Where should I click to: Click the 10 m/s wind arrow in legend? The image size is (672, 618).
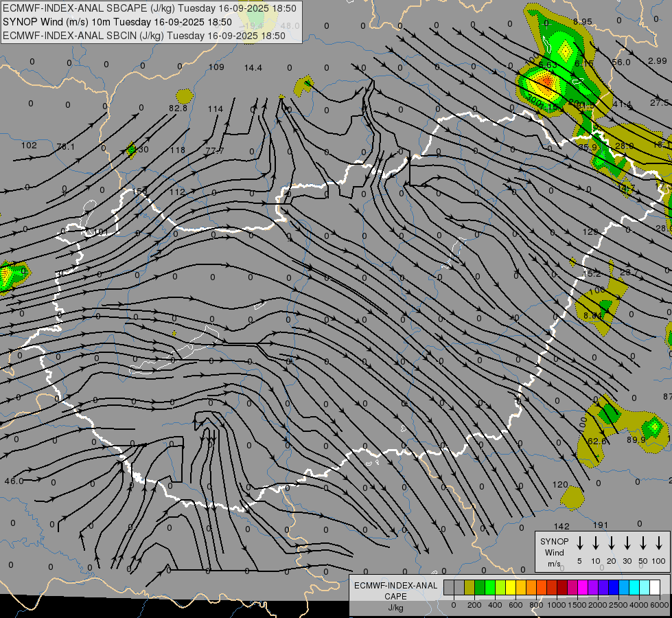(595, 543)
